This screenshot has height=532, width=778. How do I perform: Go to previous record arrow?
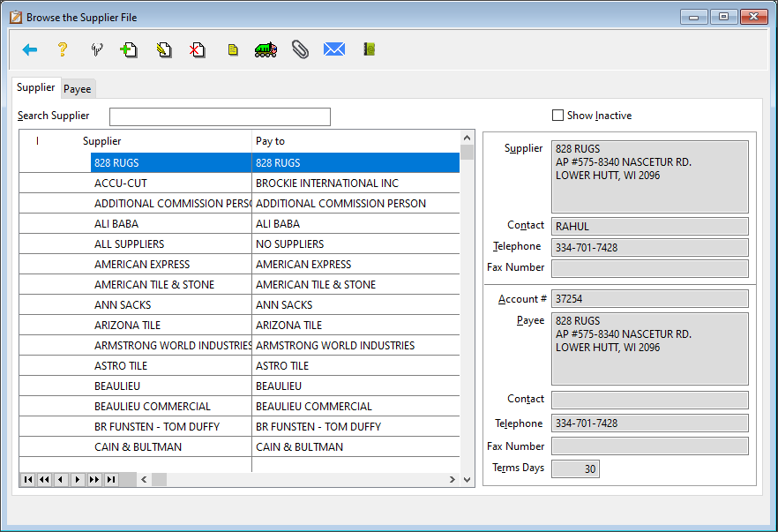point(61,479)
